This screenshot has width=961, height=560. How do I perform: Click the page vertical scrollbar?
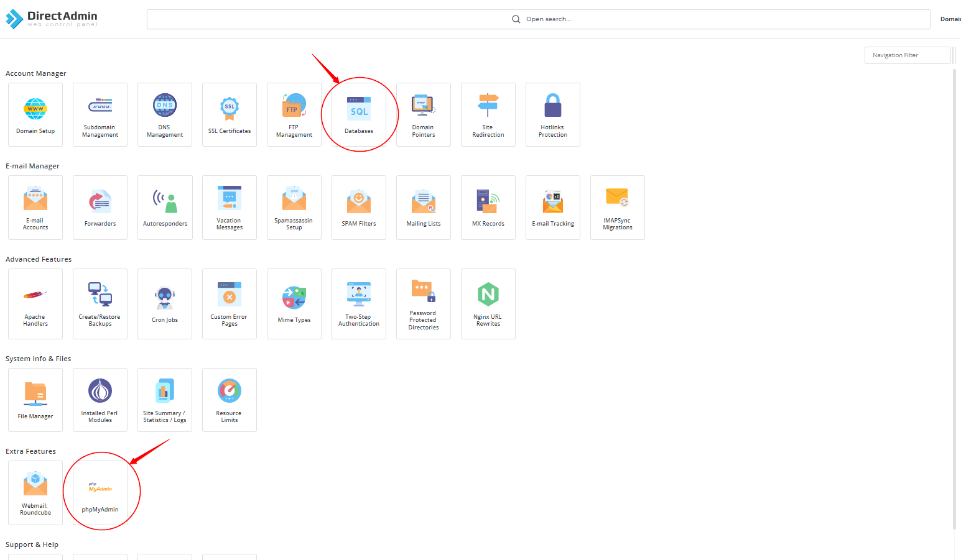[955, 298]
